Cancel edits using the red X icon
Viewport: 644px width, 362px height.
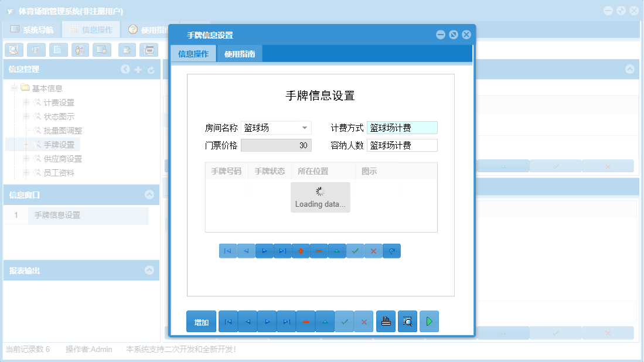(364, 321)
